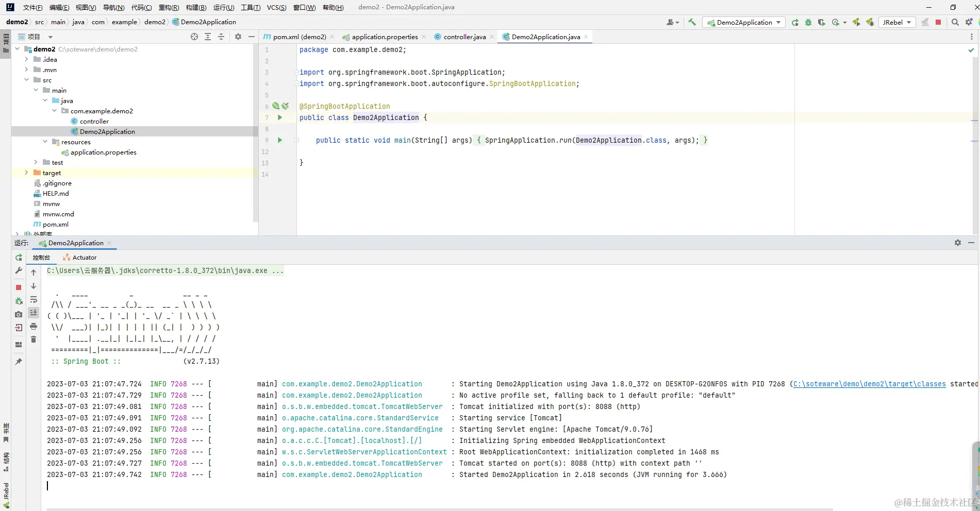Open project panel options gear

pyautogui.click(x=238, y=37)
